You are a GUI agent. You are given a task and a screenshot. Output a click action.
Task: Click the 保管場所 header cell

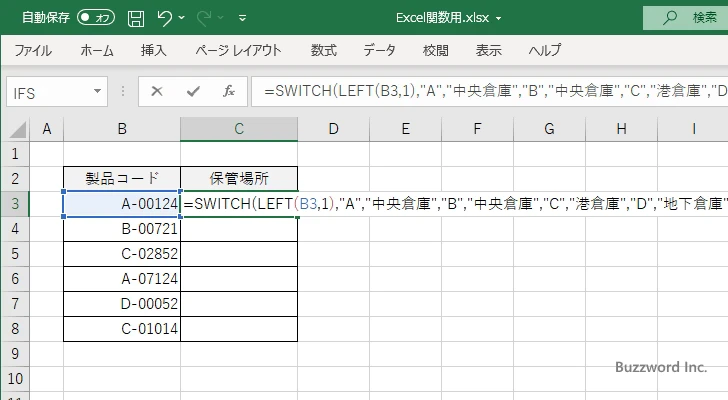click(239, 179)
